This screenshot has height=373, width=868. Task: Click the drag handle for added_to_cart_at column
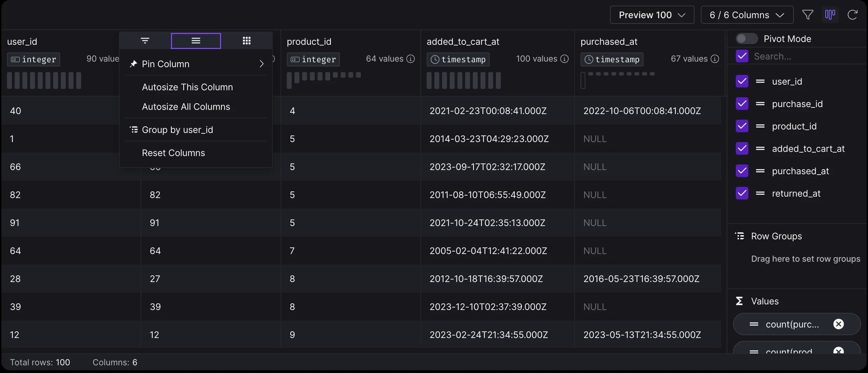point(760,149)
